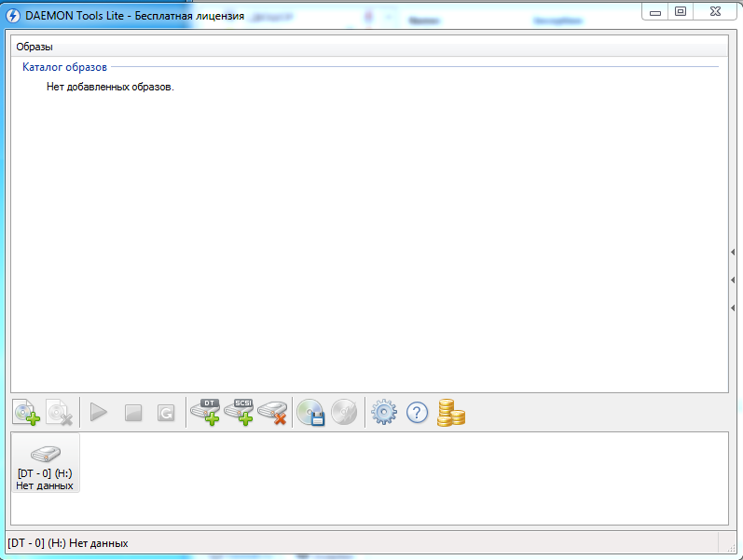Click the Каталог образов group label
This screenshot has height=560, width=743.
(65, 67)
